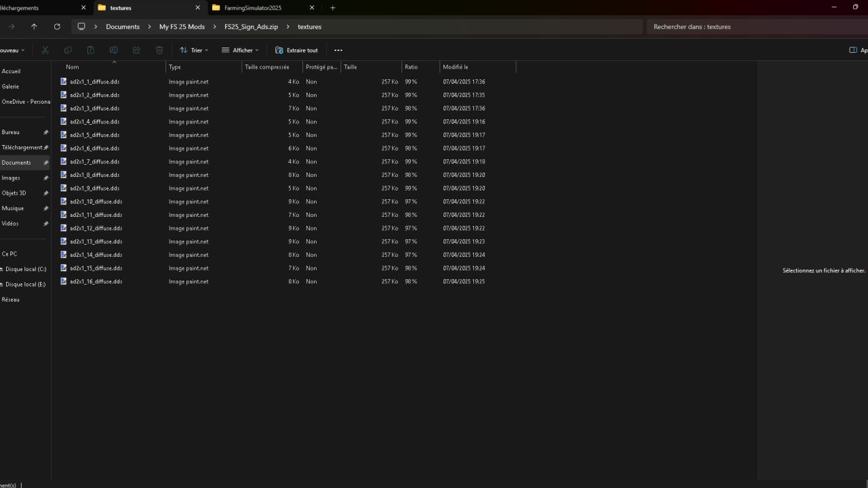Switch to the FarmingSimulator2025 tab
868x488 pixels.
click(253, 8)
